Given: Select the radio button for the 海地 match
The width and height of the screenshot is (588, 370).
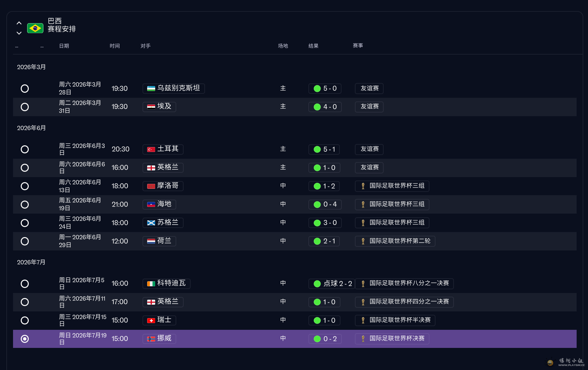Looking at the screenshot, I should pos(25,204).
